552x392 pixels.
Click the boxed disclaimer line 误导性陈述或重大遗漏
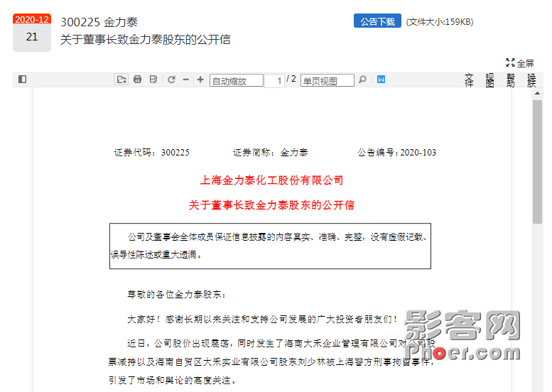156,254
